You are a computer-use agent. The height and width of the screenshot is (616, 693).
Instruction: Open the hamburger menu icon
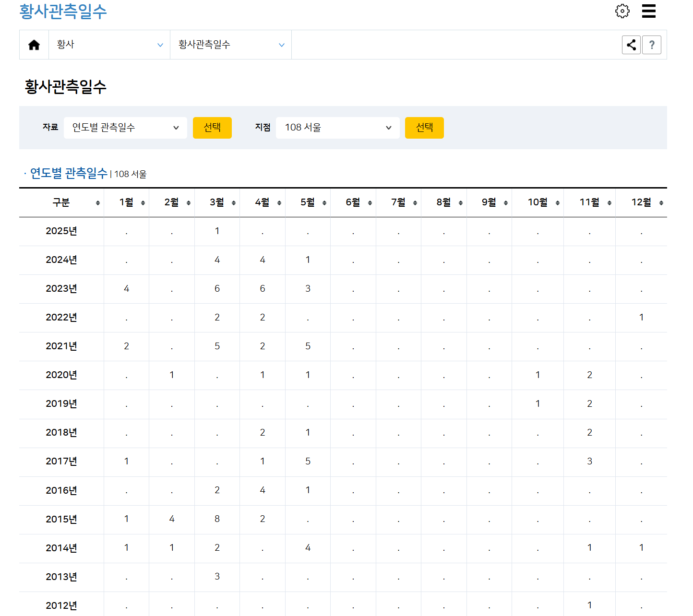click(649, 11)
